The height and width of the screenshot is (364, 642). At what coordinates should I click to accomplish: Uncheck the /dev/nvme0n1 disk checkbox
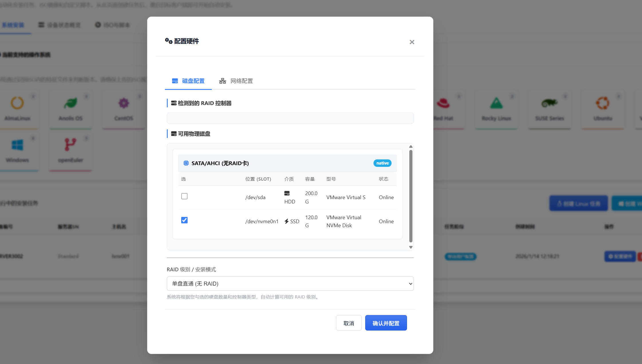pos(184,220)
